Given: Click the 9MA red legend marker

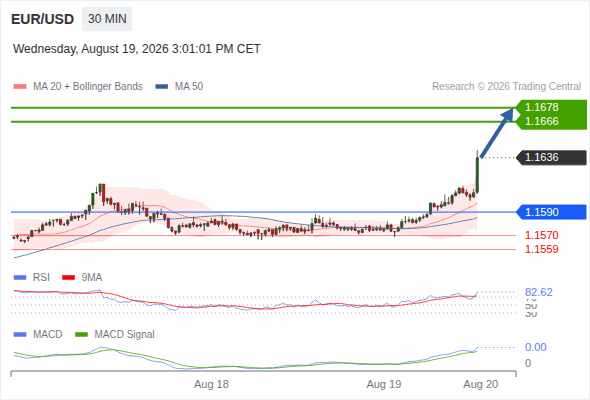Looking at the screenshot, I should coord(68,278).
